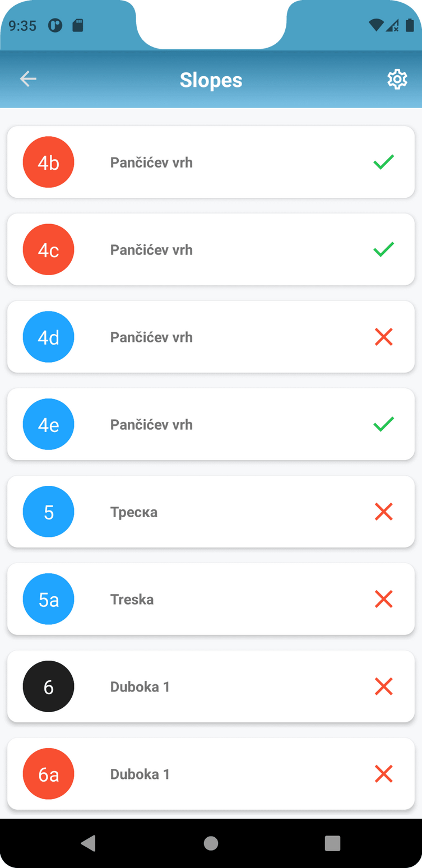Tap the blue 4d slope badge

48,337
